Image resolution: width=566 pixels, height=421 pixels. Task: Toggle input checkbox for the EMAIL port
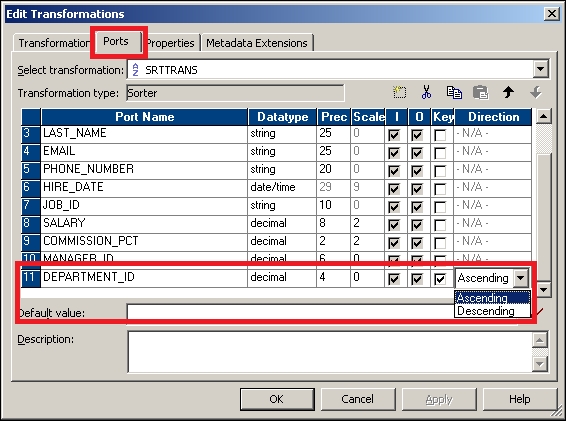[x=394, y=153]
